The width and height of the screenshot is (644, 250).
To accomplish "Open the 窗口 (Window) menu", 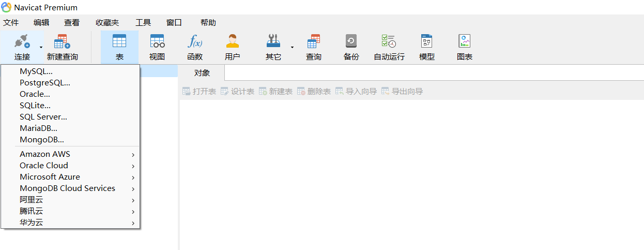I will coord(174,22).
